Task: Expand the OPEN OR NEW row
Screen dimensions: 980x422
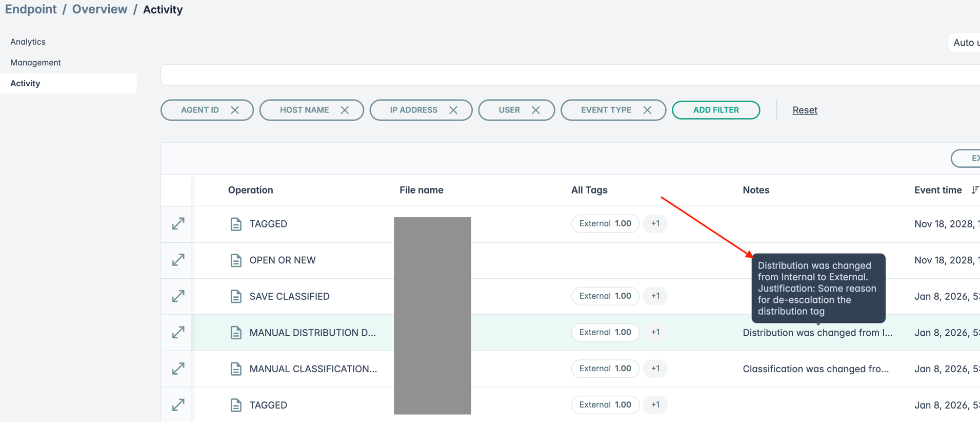Action: [x=178, y=260]
